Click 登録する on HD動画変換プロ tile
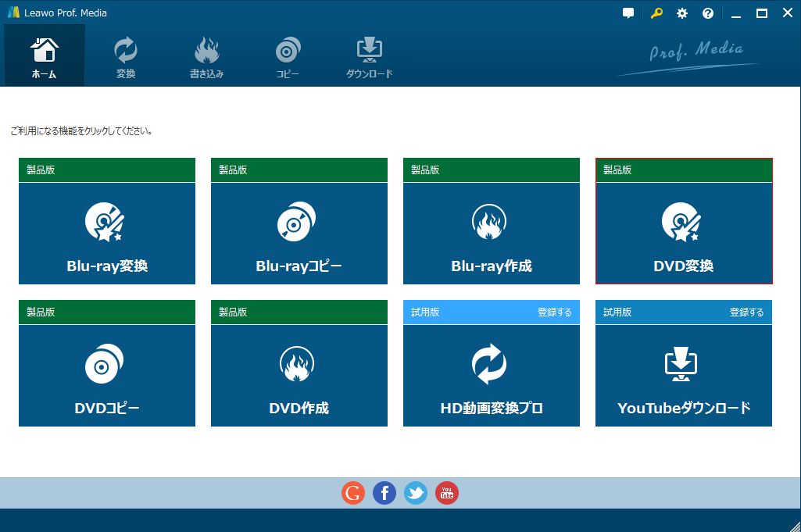 pyautogui.click(x=554, y=312)
